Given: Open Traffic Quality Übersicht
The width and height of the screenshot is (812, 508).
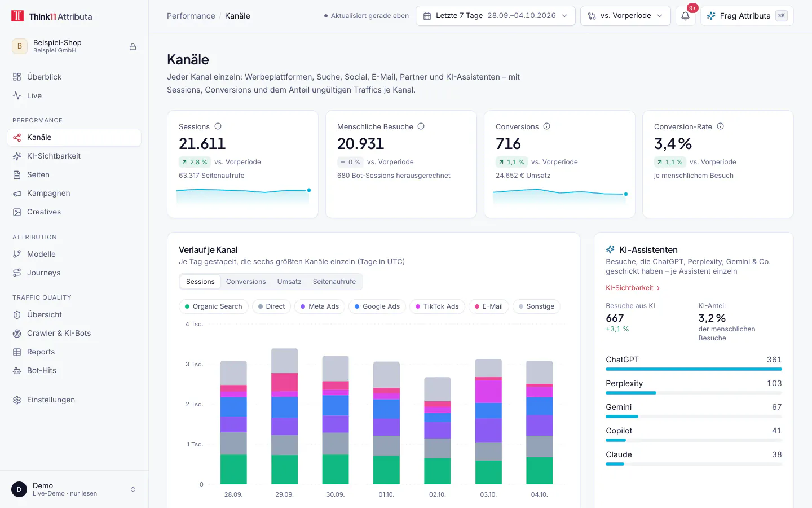Looking at the screenshot, I should 74,314.
